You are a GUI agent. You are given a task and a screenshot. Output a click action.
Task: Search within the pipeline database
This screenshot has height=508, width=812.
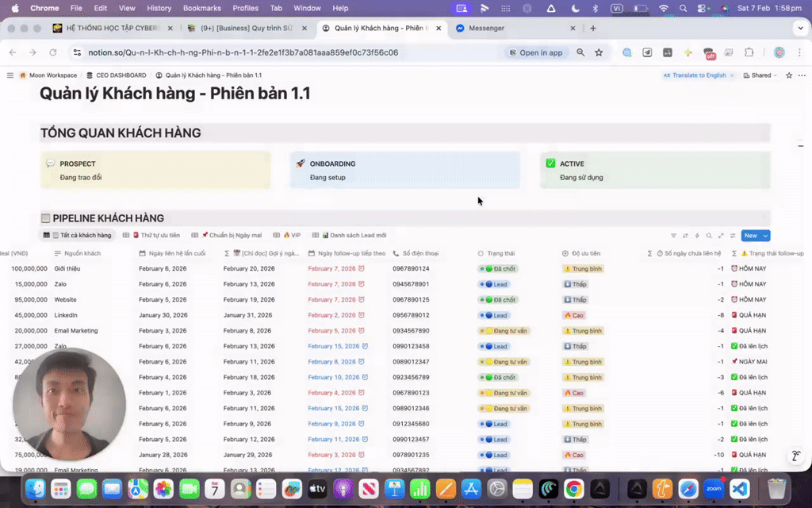click(709, 235)
